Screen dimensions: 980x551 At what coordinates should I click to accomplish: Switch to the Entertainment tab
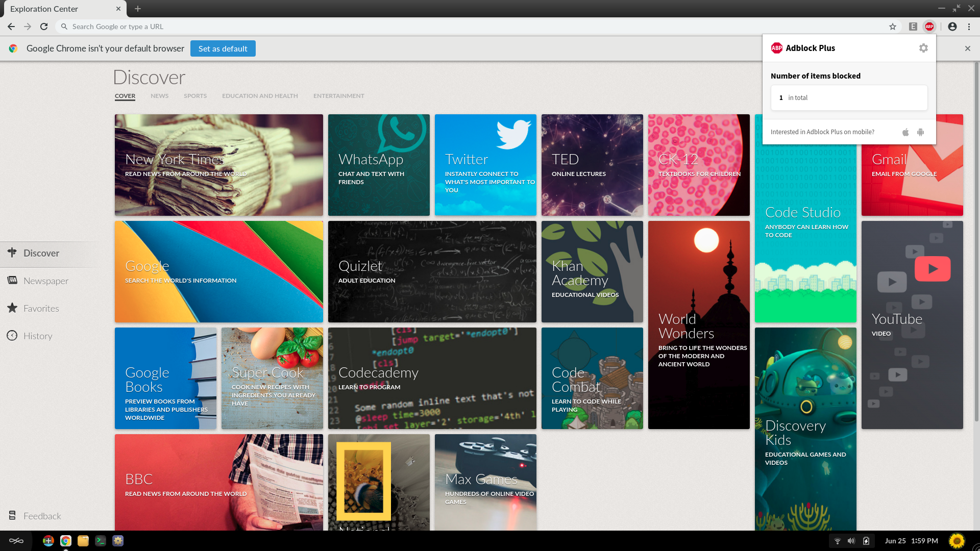pyautogui.click(x=339, y=96)
